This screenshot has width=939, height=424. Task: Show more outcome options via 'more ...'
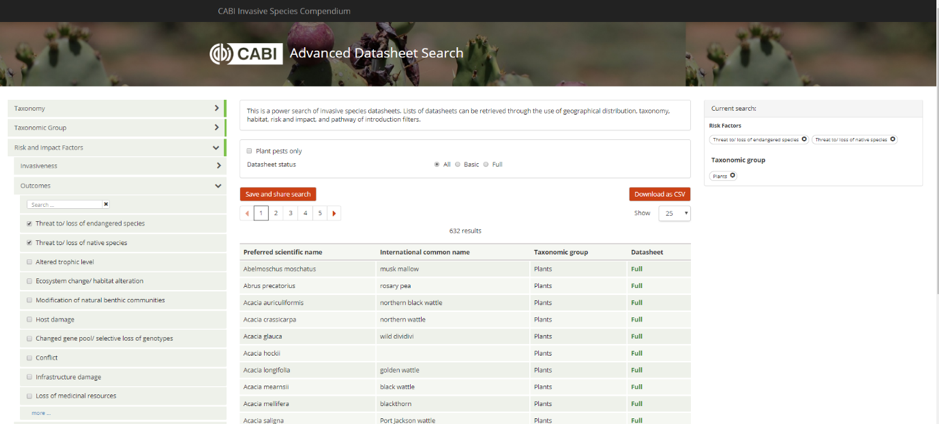tap(41, 413)
